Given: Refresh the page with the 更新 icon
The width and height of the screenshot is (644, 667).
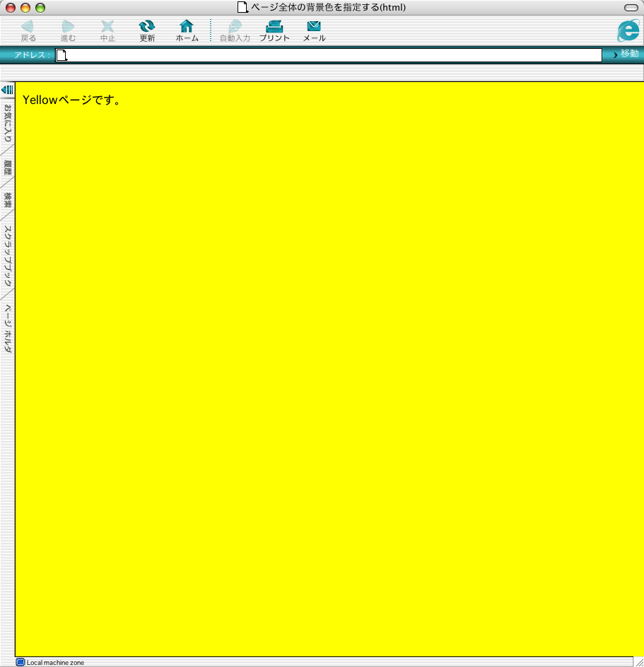Looking at the screenshot, I should tap(147, 27).
